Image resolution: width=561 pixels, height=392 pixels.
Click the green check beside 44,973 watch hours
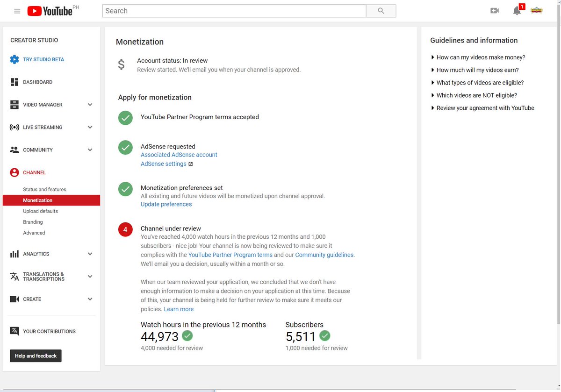187,335
